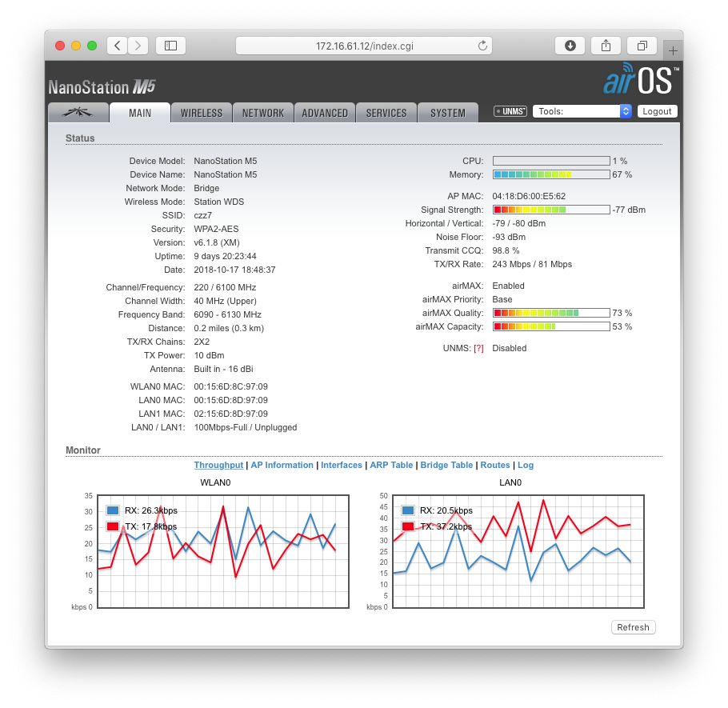The height and width of the screenshot is (708, 728).
Task: Click the SSID value czz7
Action: click(203, 215)
